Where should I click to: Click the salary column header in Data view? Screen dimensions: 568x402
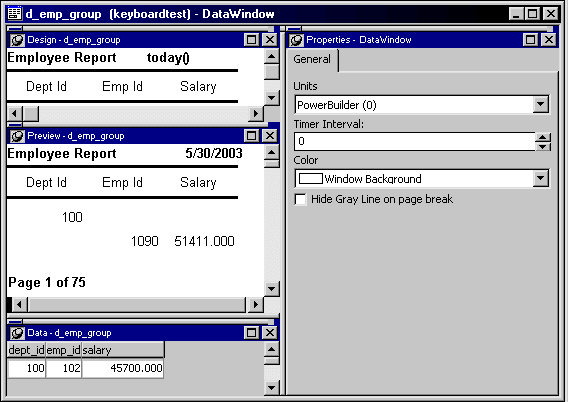point(123,350)
